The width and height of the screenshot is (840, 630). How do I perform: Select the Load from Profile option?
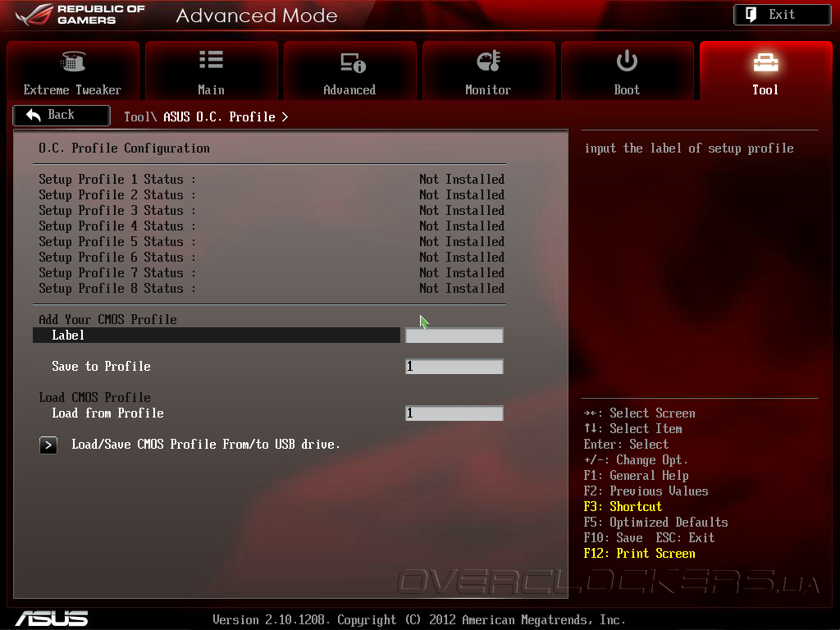point(107,413)
